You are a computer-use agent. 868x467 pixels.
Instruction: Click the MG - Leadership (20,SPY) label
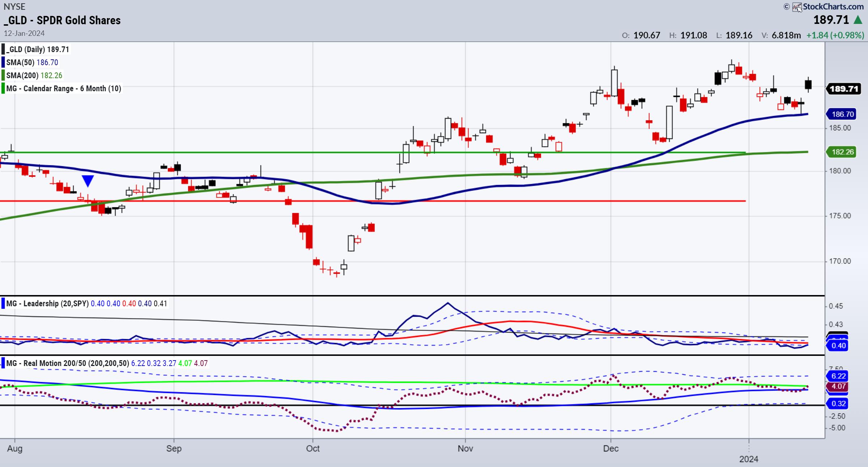click(x=47, y=303)
